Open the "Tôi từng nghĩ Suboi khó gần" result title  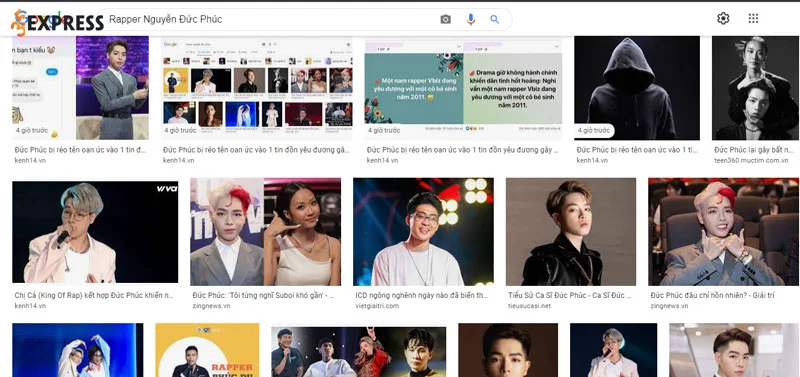point(263,295)
